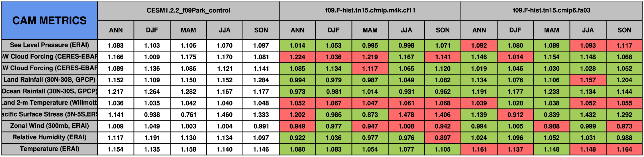644x157 pixels.
Task: Click green cell with value 0.931
Action: pyautogui.click(x=406, y=91)
